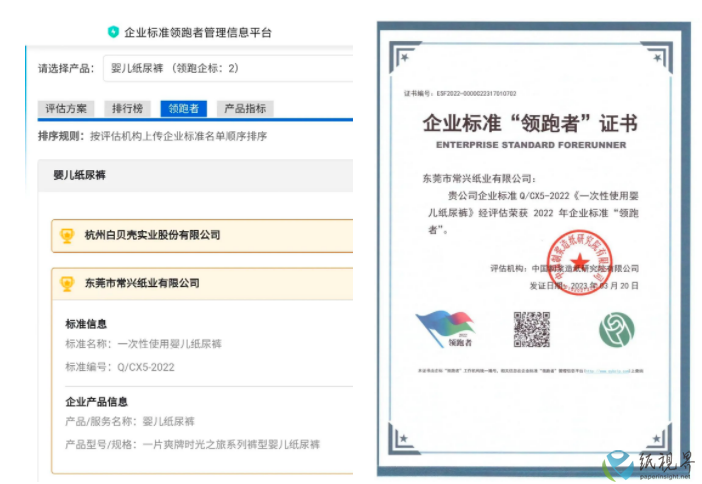Open the product selection dropdown 婴儿纸尿裤
This screenshot has height=484, width=702.
228,68
